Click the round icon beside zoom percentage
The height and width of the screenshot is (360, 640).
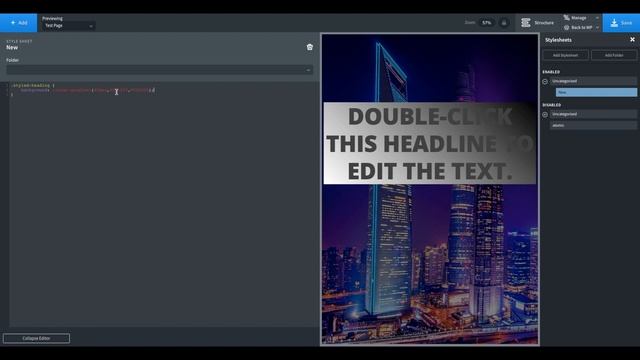coord(504,23)
